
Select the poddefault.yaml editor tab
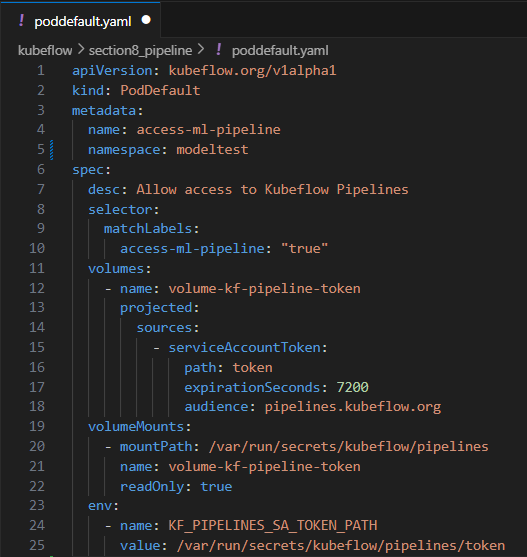click(80, 20)
